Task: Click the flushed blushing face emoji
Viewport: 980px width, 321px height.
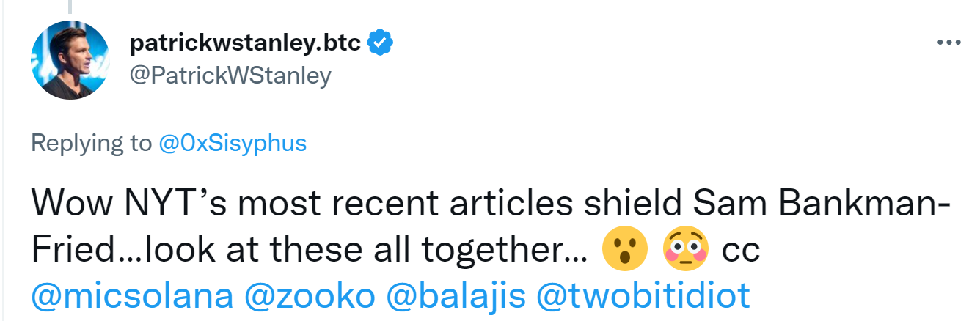Action: [x=685, y=251]
